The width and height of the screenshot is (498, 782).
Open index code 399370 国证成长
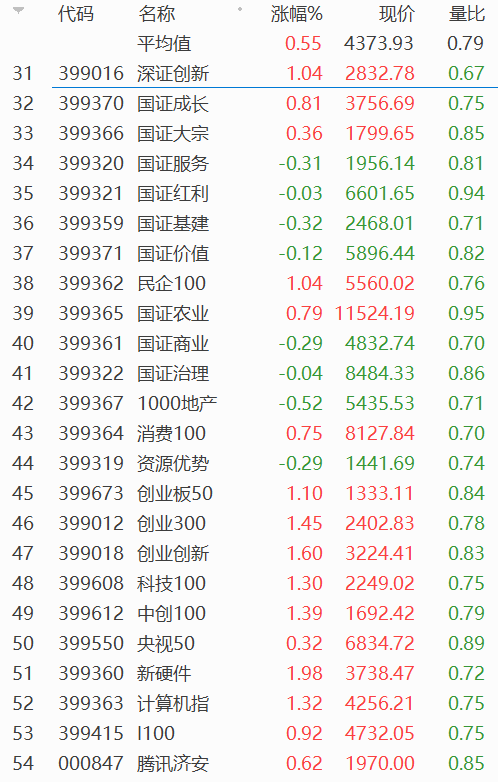(x=91, y=103)
